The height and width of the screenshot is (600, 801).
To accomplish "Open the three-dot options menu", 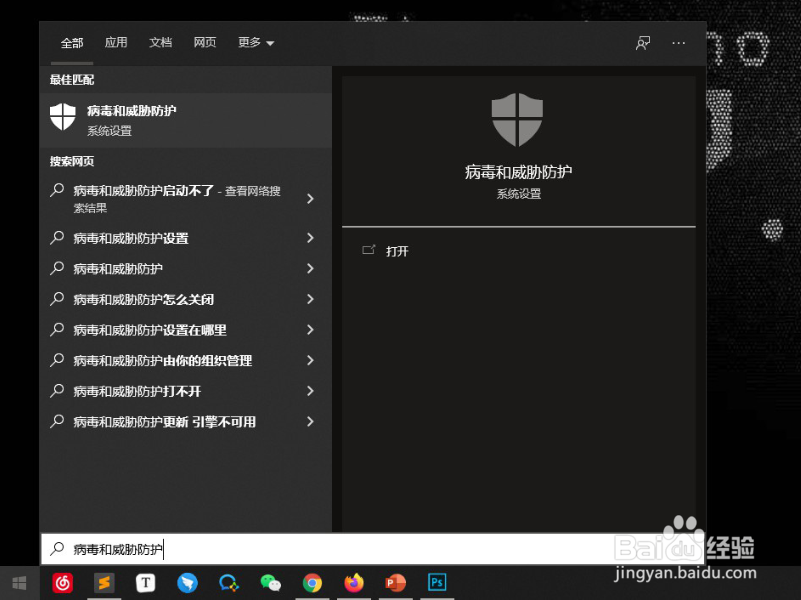I will pyautogui.click(x=678, y=43).
